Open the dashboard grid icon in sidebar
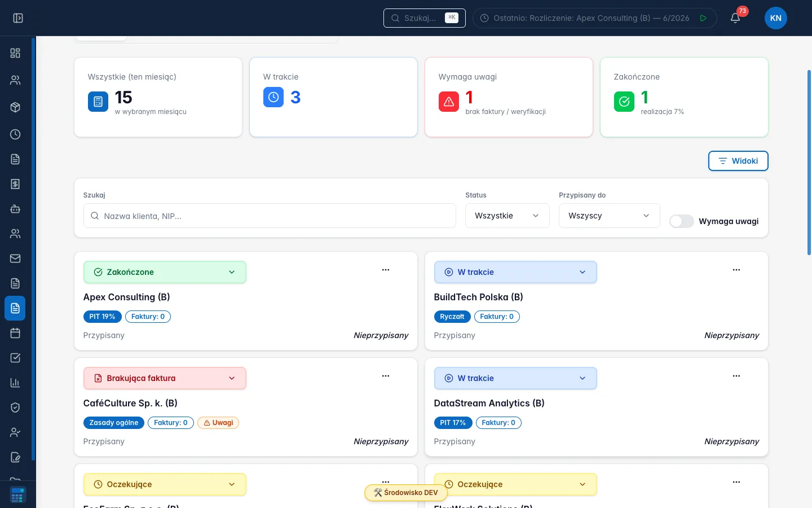The width and height of the screenshot is (812, 508). [15, 53]
